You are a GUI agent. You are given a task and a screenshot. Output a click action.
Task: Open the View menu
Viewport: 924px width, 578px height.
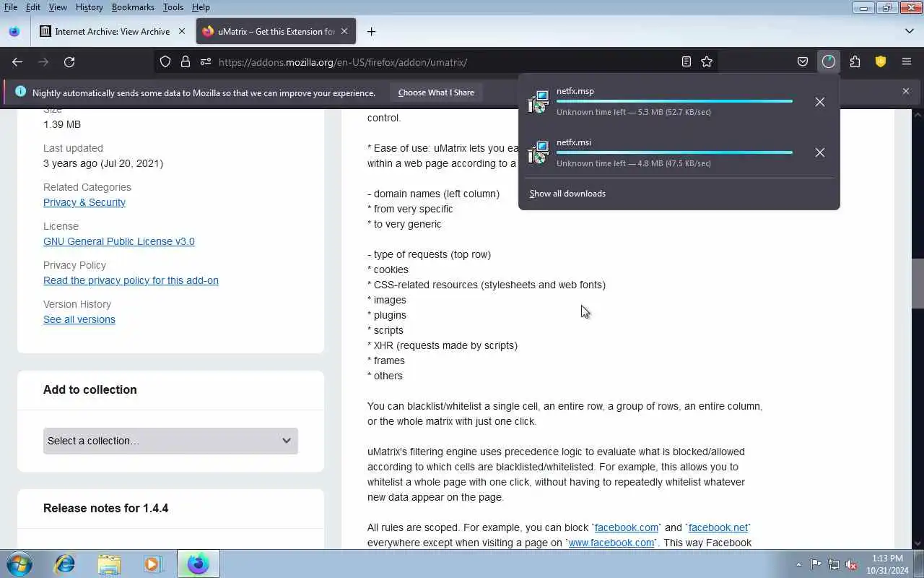tap(58, 7)
